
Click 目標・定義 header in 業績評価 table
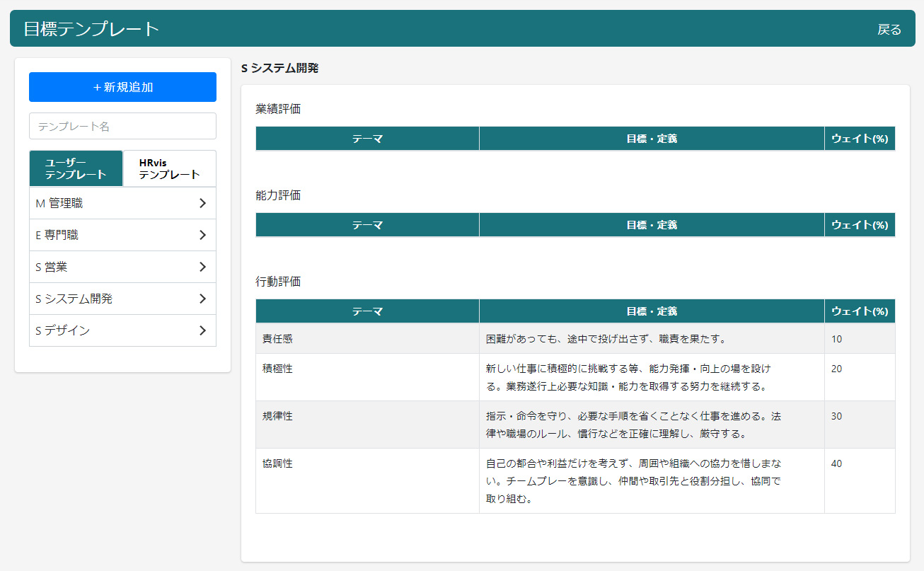coord(652,139)
